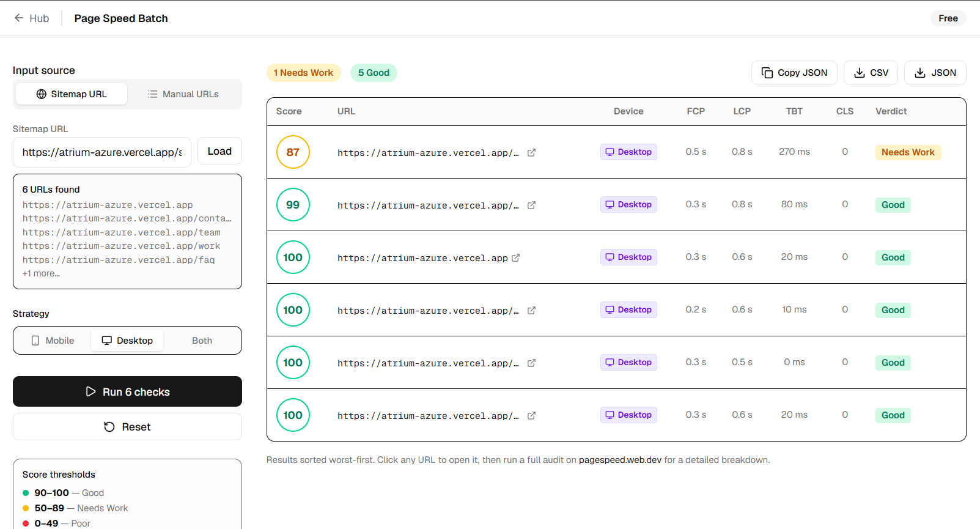
Task: Download results as CSV
Action: 871,73
